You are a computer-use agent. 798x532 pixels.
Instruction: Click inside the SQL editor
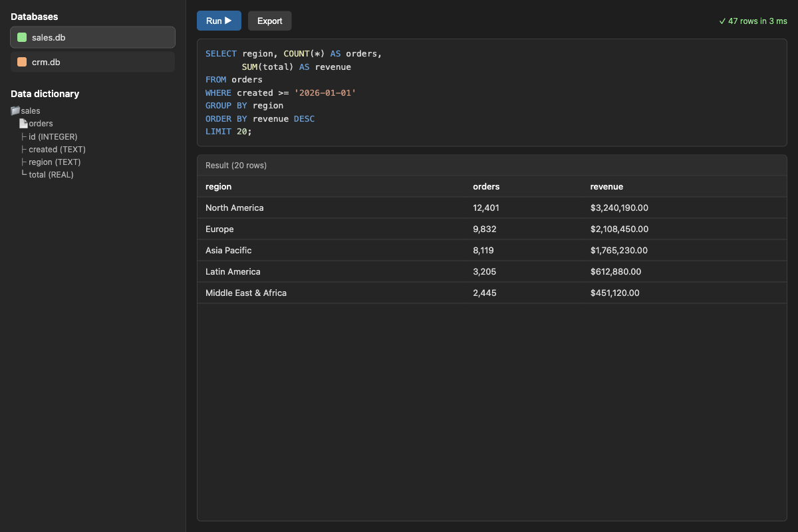point(491,92)
